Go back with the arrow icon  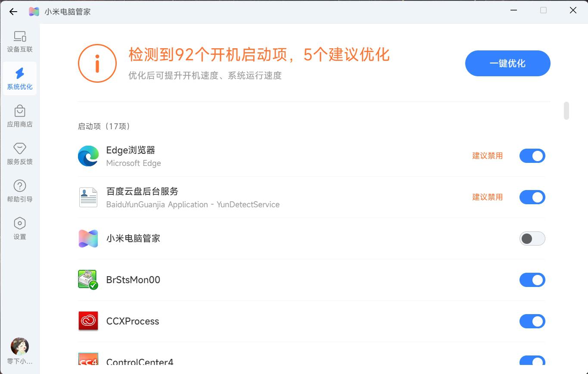13,12
